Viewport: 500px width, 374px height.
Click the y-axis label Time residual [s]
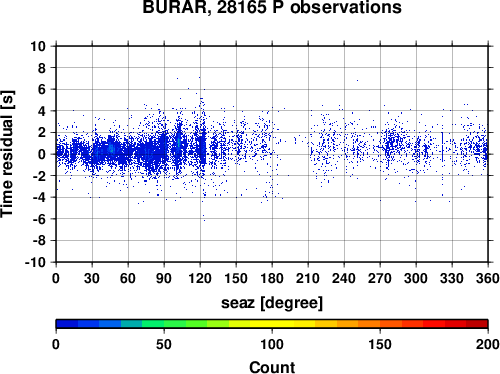pos(7,154)
